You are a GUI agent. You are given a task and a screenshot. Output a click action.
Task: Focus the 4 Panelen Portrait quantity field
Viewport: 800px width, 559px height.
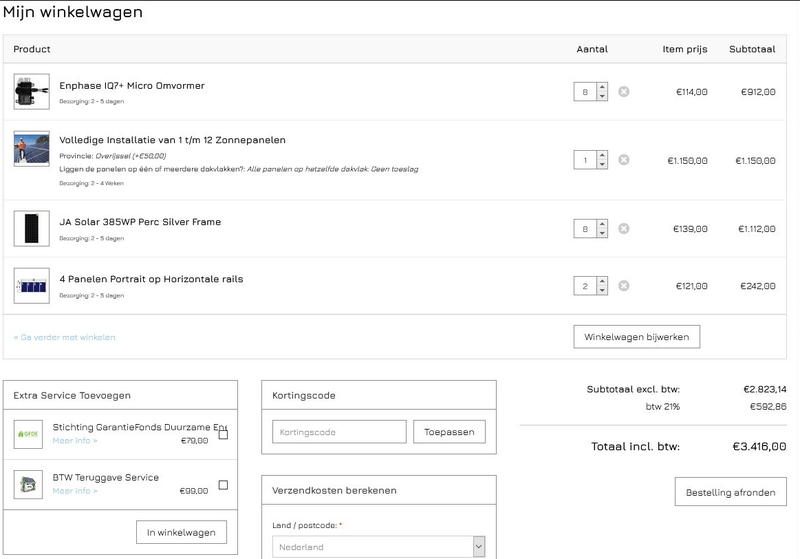click(x=585, y=286)
